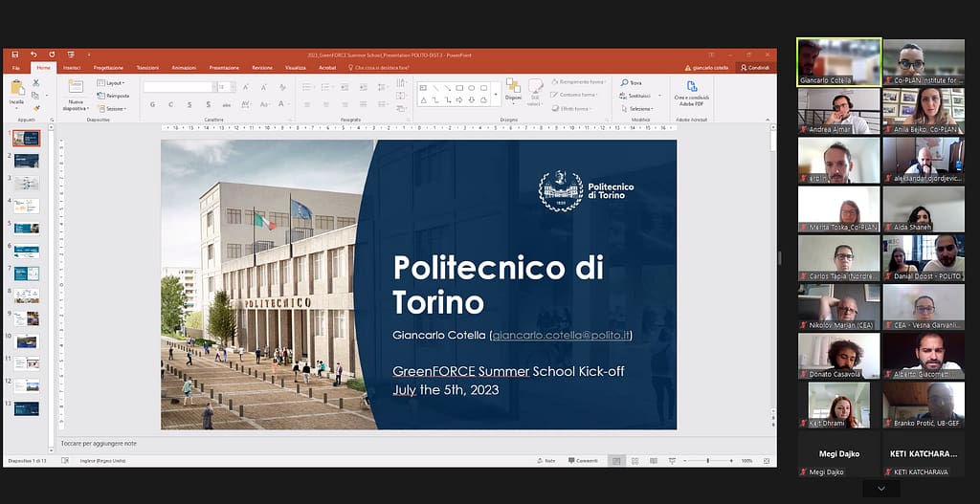The height and width of the screenshot is (504, 980).
Task: Clear all formatting eraser icon
Action: pyautogui.click(x=282, y=87)
